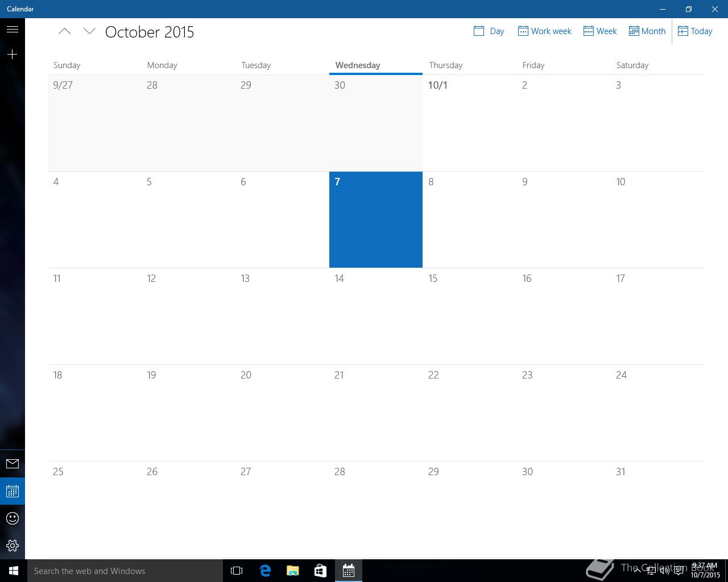The image size is (728, 582).
Task: Switch to Work week view
Action: coord(545,31)
